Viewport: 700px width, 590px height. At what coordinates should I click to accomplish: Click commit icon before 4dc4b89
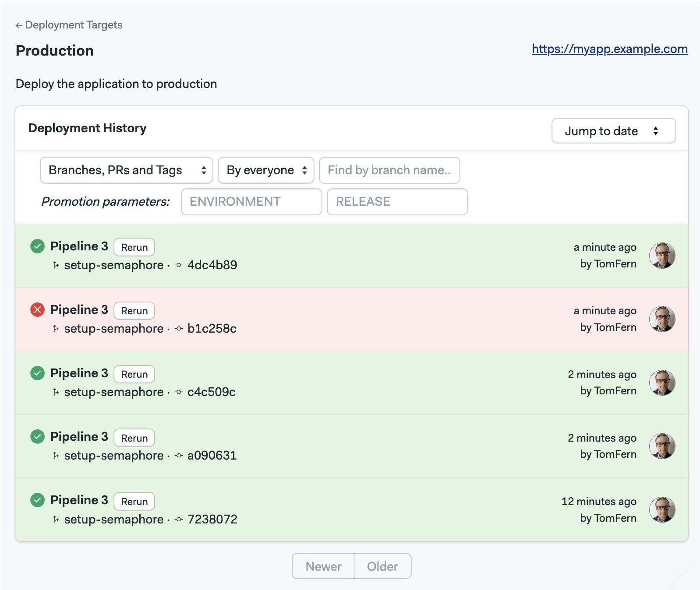click(179, 265)
